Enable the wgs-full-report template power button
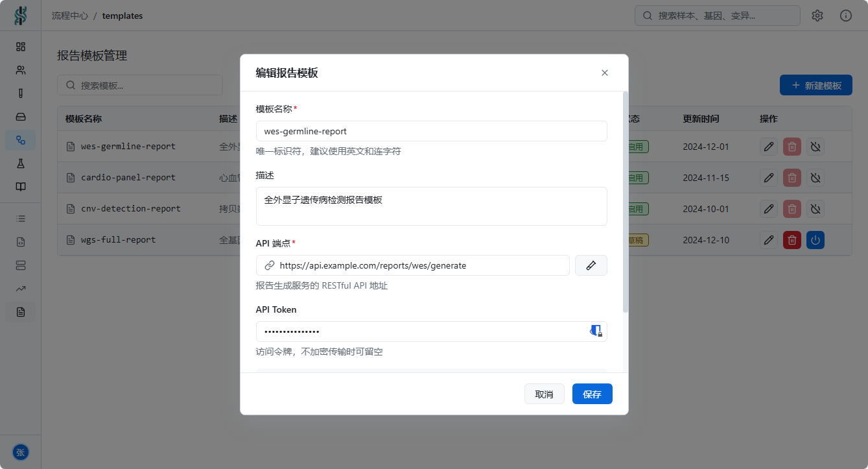 pos(815,240)
